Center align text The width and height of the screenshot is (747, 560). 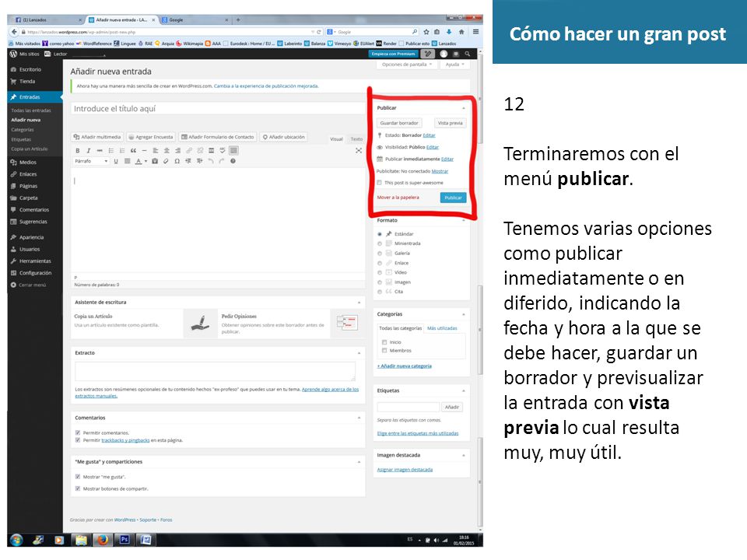point(167,150)
